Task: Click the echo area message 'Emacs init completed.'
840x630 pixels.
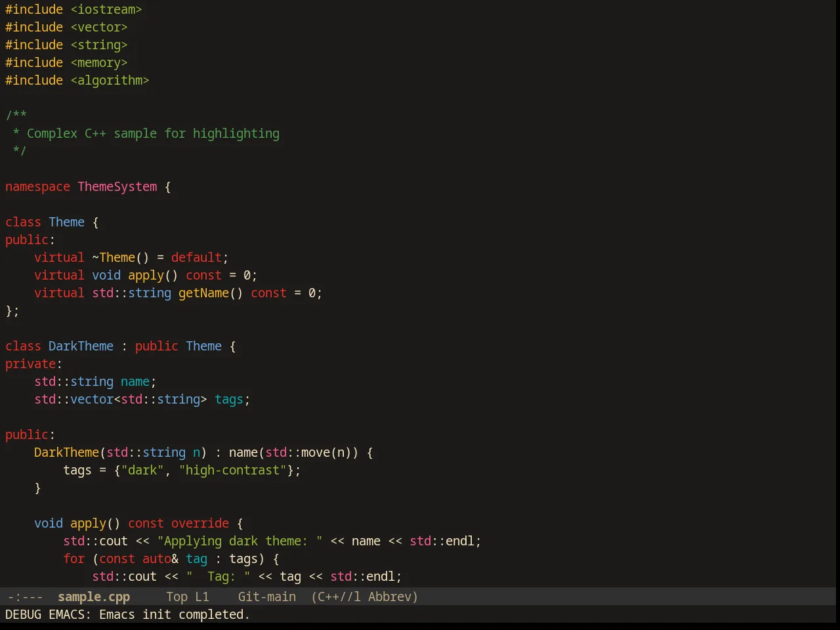Action: click(x=175, y=615)
